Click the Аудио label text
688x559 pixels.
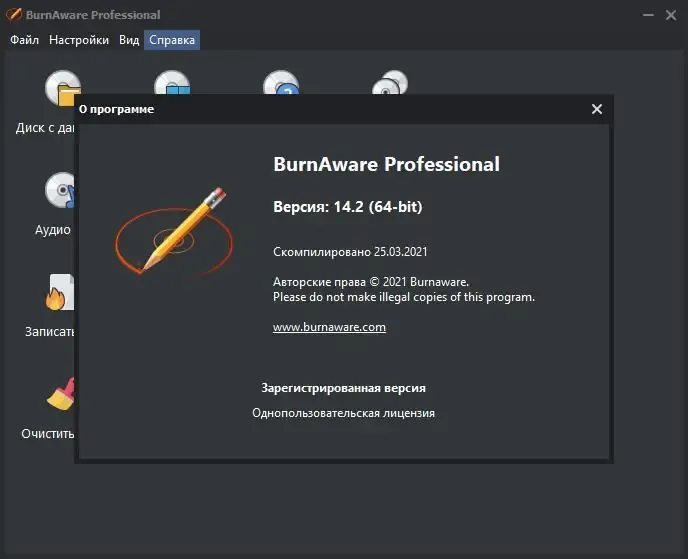pos(53,229)
